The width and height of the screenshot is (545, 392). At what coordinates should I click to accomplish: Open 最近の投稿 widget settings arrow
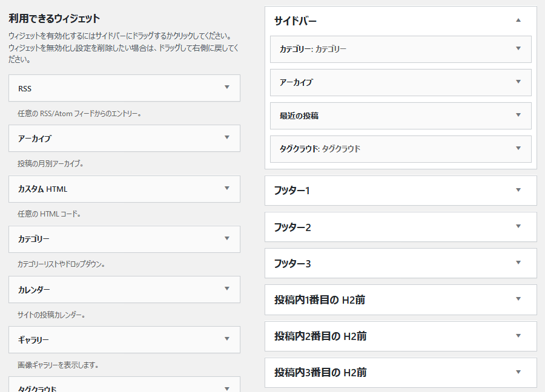[x=518, y=115]
